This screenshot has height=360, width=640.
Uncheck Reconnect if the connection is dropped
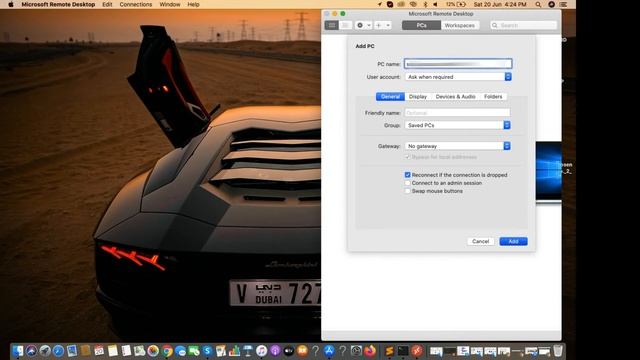407,175
